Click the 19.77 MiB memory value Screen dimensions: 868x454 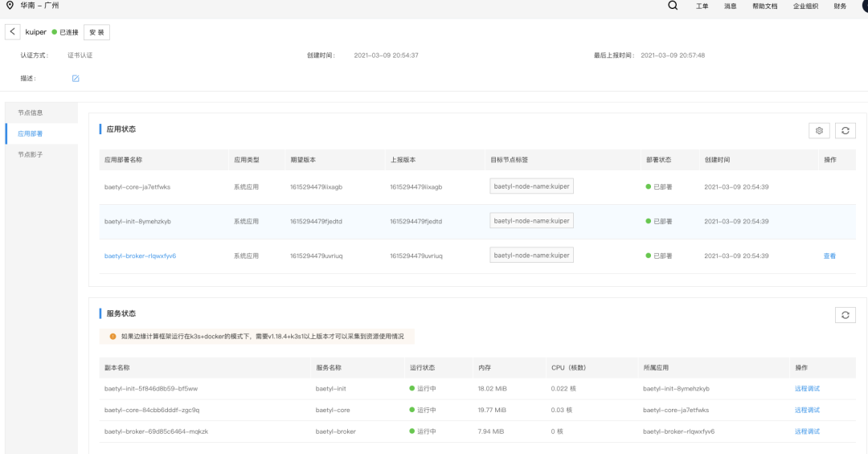(492, 411)
